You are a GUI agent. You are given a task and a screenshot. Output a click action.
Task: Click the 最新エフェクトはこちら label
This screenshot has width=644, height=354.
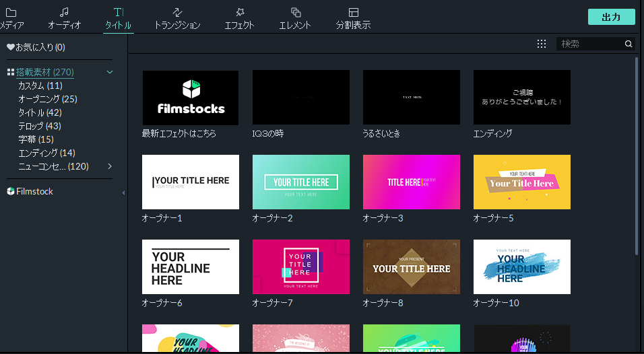tap(179, 133)
